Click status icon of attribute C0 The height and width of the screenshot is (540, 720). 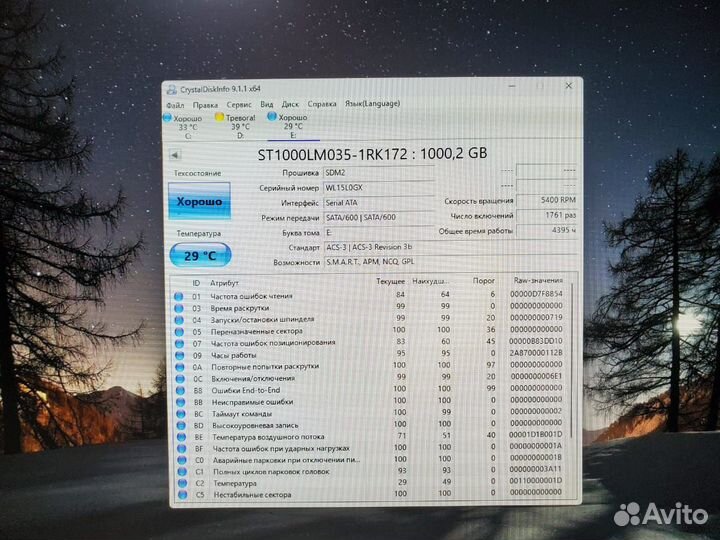pos(182,460)
